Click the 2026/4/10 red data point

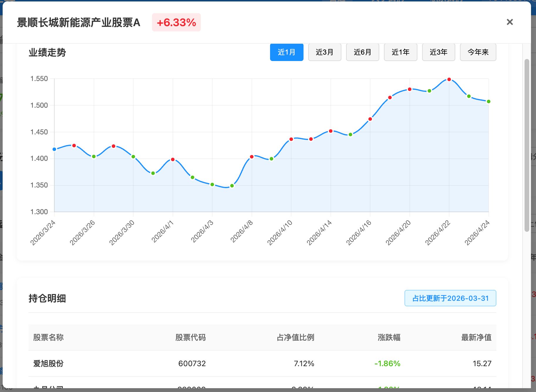coord(291,139)
